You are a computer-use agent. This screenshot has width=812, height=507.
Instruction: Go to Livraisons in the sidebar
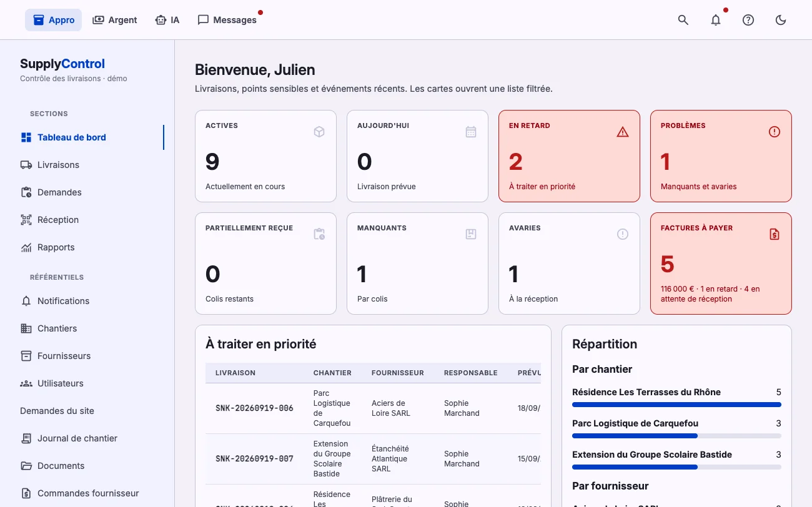point(87,165)
